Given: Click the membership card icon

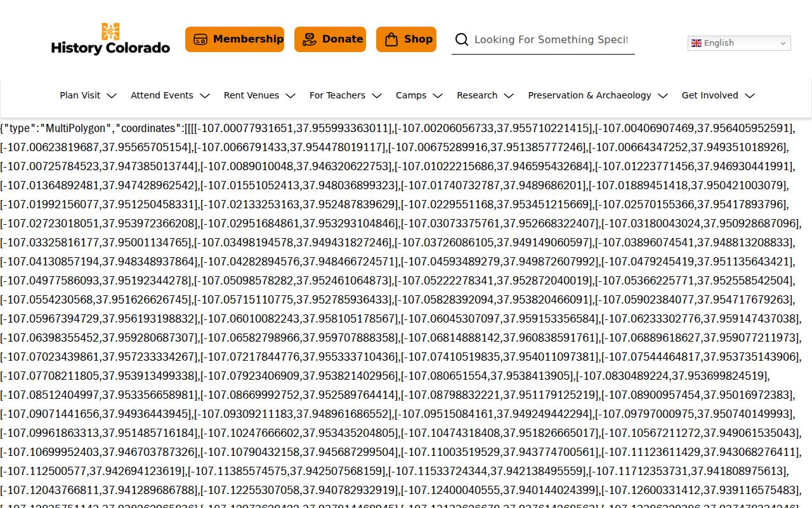Looking at the screenshot, I should pyautogui.click(x=200, y=39).
